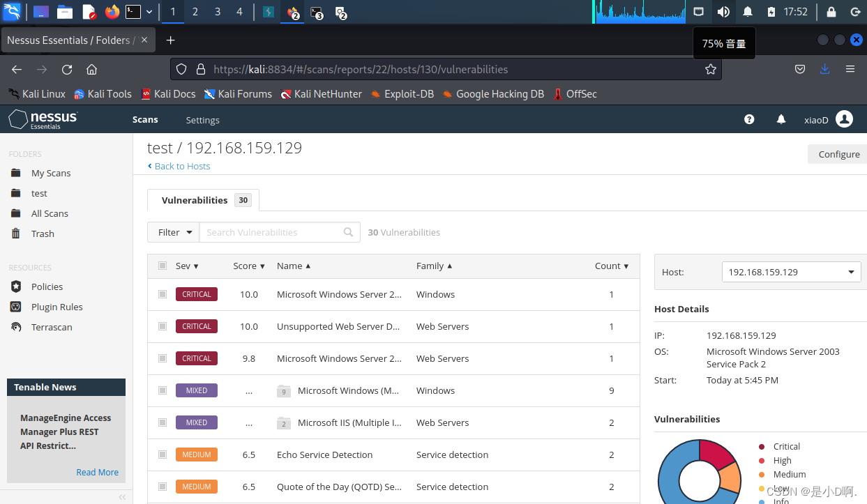The height and width of the screenshot is (504, 867).
Task: Go to Firefox home page
Action: [x=91, y=69]
